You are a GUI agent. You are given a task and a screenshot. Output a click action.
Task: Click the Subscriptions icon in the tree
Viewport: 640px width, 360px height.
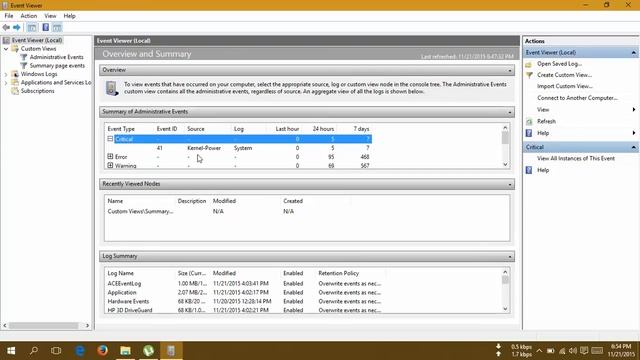pyautogui.click(x=15, y=91)
